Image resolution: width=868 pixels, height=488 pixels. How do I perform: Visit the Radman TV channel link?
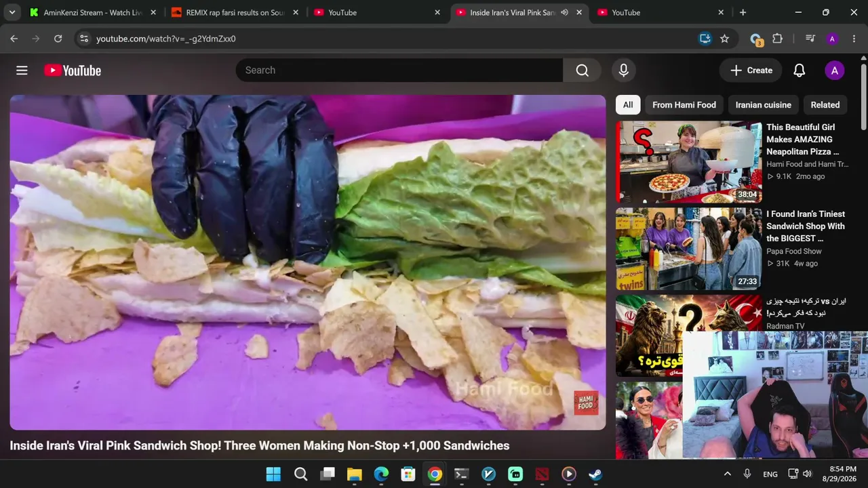click(x=785, y=326)
